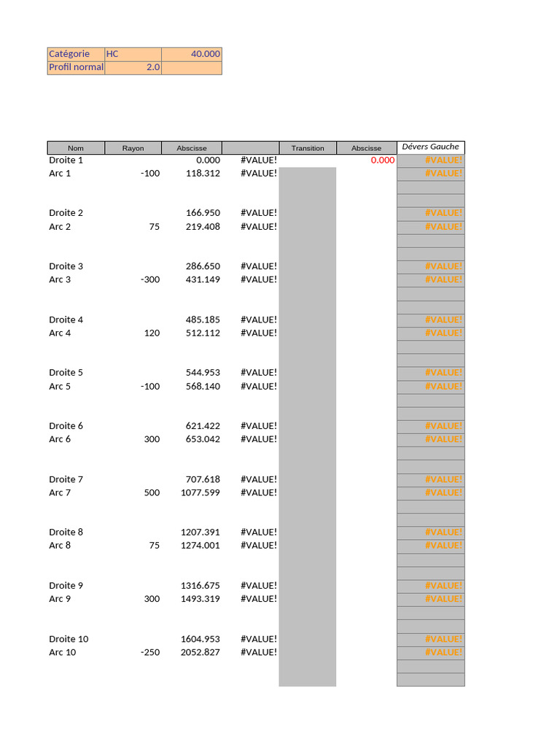Select the 707.618 abscissa value
Image resolution: width=560 pixels, height=747 pixels.
point(203,479)
